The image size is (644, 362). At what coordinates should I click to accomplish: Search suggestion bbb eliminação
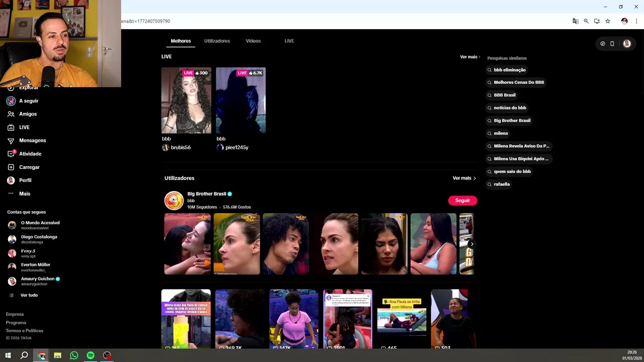507,70
